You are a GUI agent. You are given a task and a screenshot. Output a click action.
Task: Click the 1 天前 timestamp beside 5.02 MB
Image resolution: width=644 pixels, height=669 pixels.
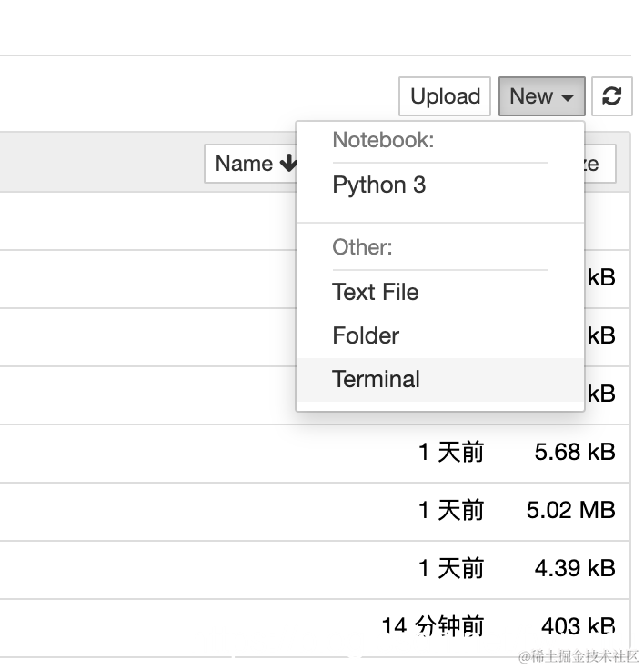[451, 510]
